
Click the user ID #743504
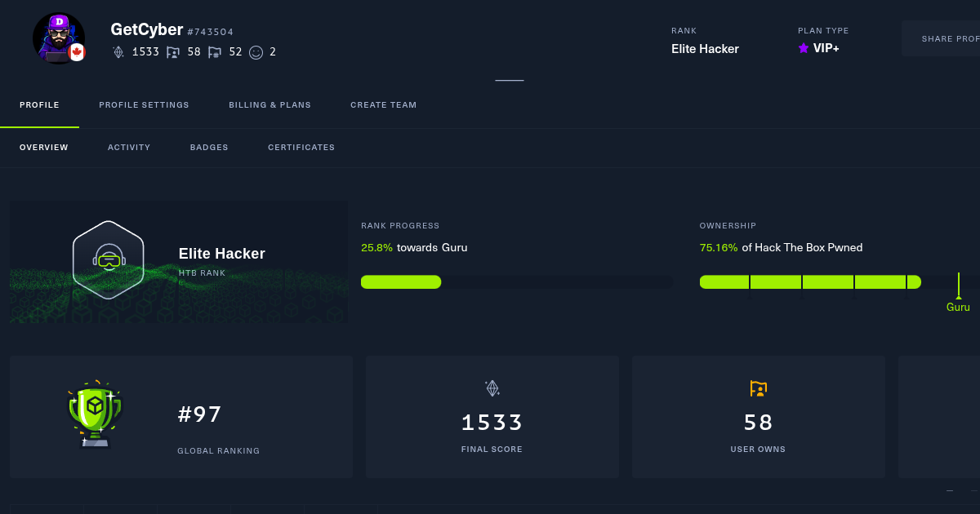(x=211, y=32)
